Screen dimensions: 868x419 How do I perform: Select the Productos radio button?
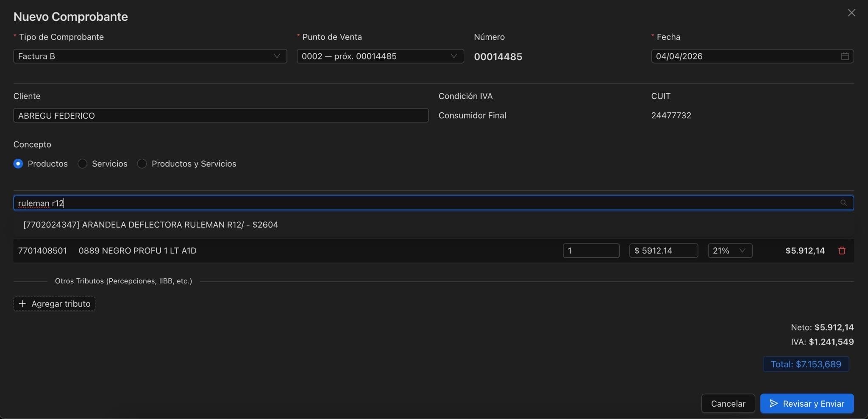(x=18, y=164)
